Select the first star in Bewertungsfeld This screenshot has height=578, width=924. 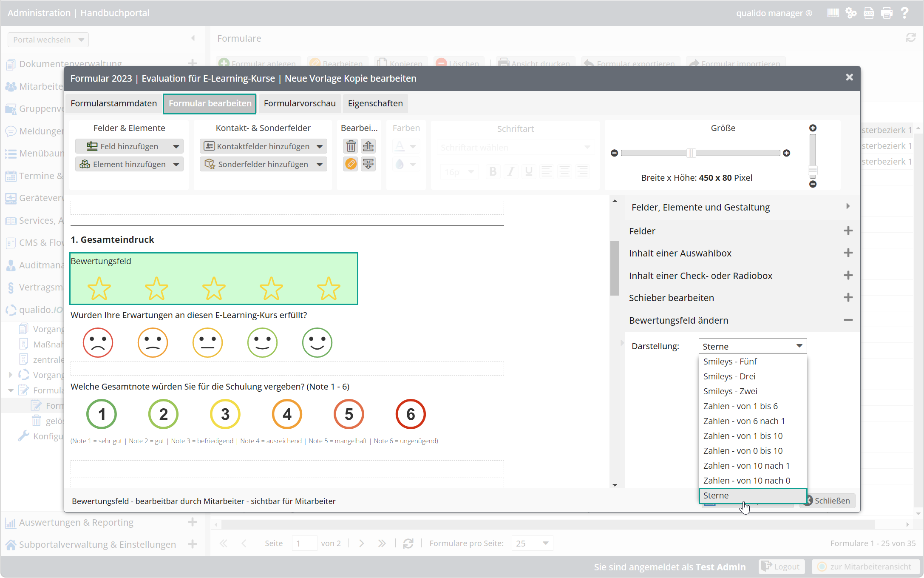99,288
